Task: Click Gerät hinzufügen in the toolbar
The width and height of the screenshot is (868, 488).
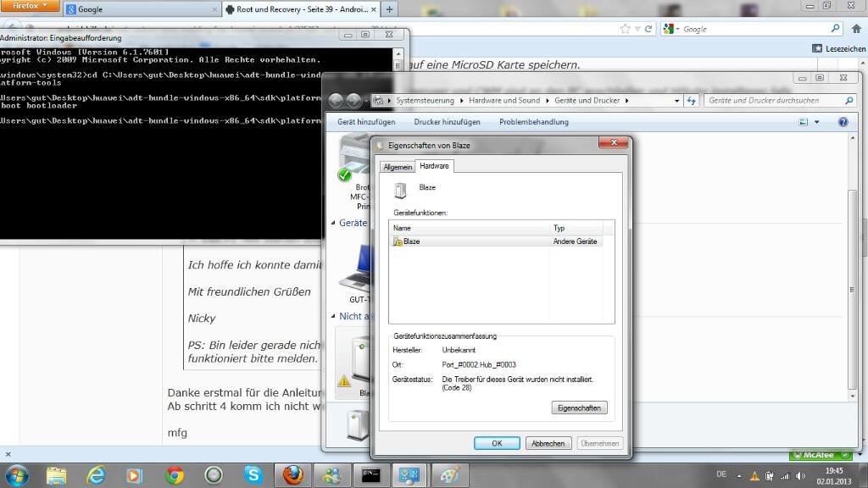Action: [x=366, y=122]
